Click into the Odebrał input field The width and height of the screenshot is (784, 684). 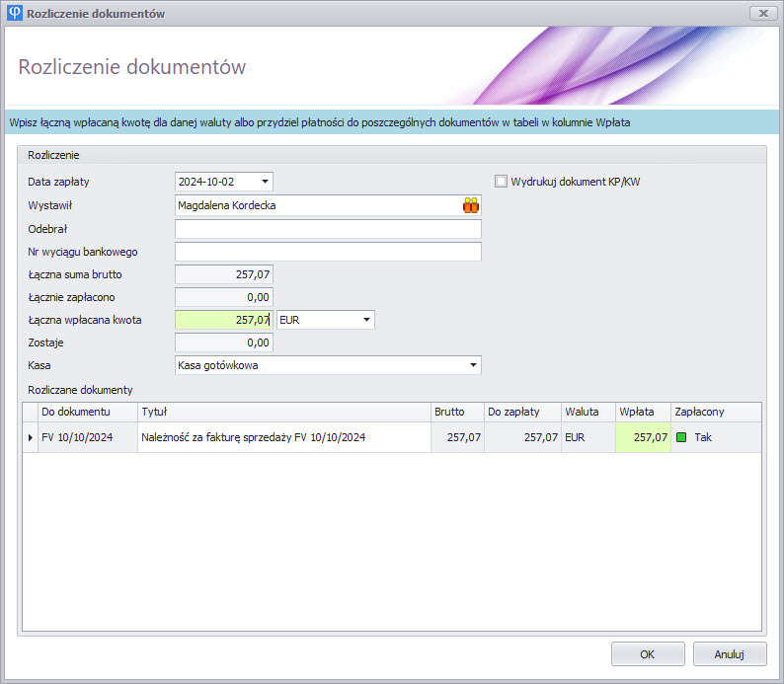(x=328, y=229)
